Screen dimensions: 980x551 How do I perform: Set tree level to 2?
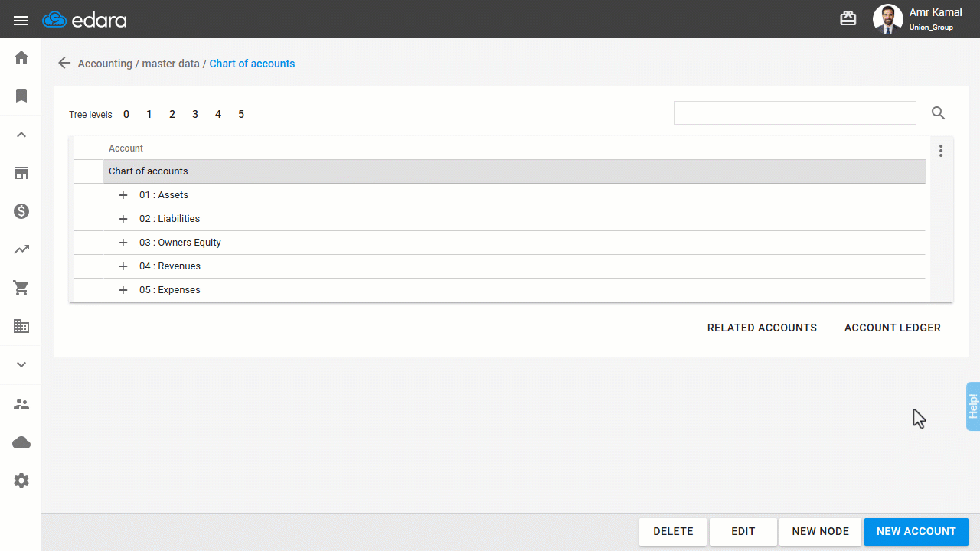(172, 114)
